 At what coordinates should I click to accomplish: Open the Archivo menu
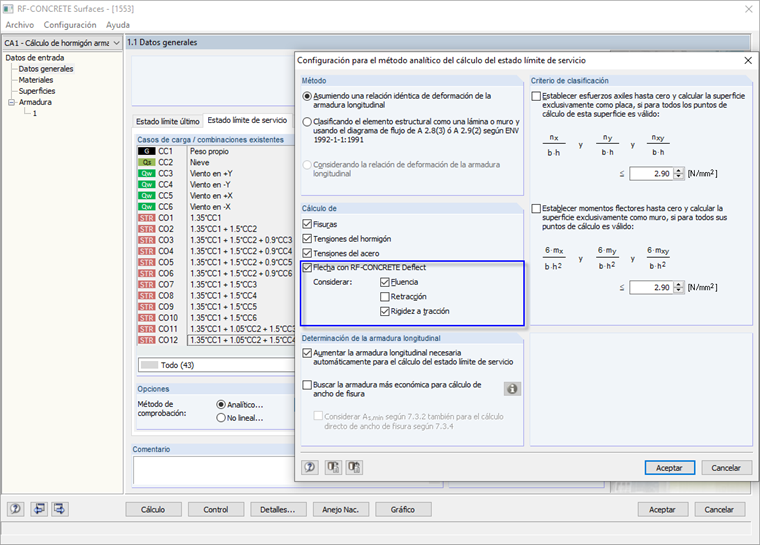(20, 25)
